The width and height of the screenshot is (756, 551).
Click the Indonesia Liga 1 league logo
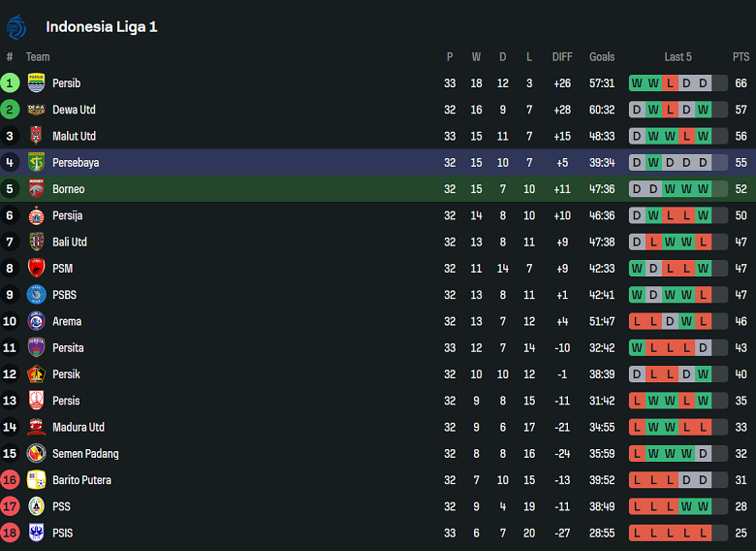click(16, 26)
